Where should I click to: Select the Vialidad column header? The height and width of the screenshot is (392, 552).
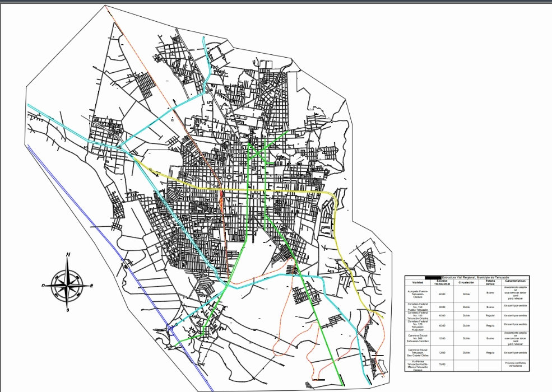click(x=418, y=282)
